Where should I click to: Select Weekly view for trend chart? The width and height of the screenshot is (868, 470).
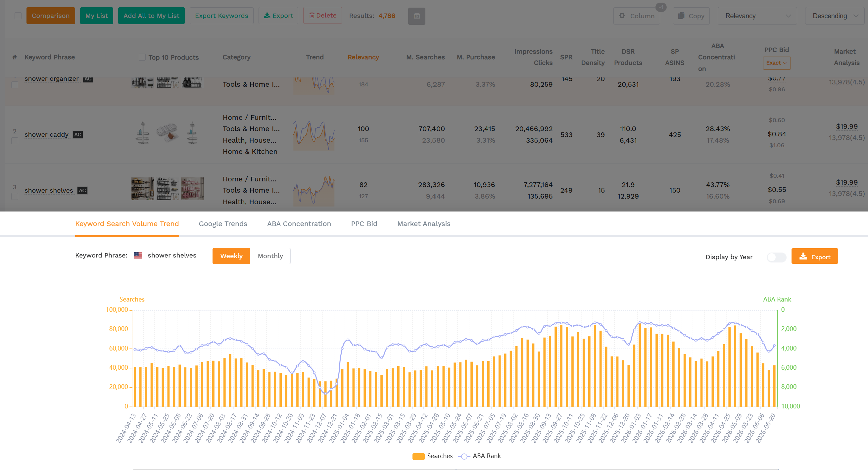tap(231, 256)
